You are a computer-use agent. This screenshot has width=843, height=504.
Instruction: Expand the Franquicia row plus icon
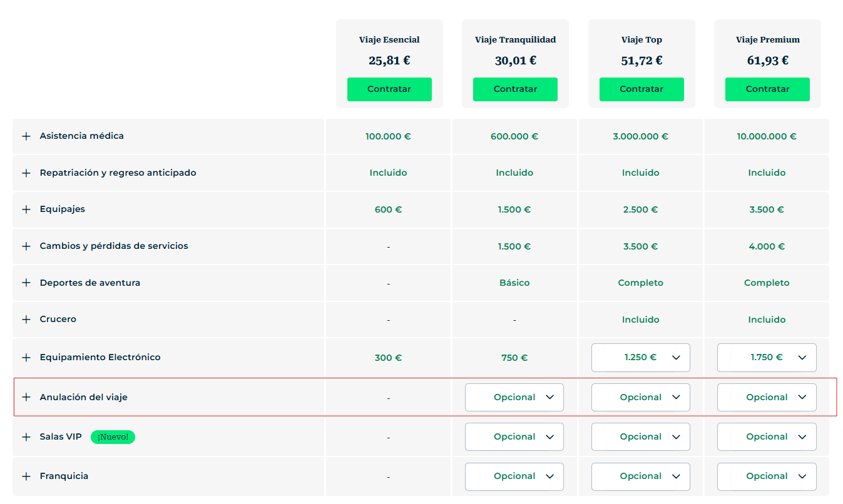click(26, 476)
